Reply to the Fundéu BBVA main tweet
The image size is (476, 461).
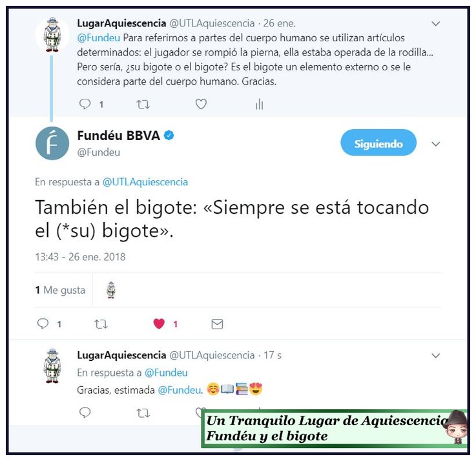click(43, 324)
